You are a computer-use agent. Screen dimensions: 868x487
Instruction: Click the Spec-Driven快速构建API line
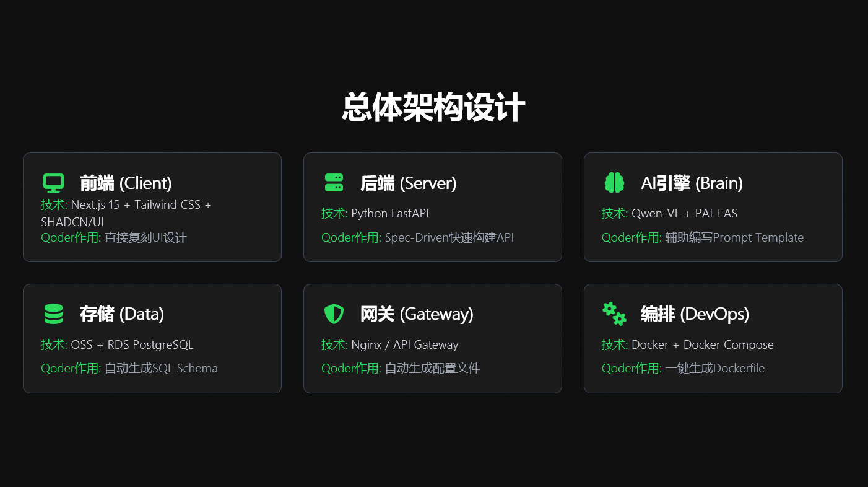449,238
